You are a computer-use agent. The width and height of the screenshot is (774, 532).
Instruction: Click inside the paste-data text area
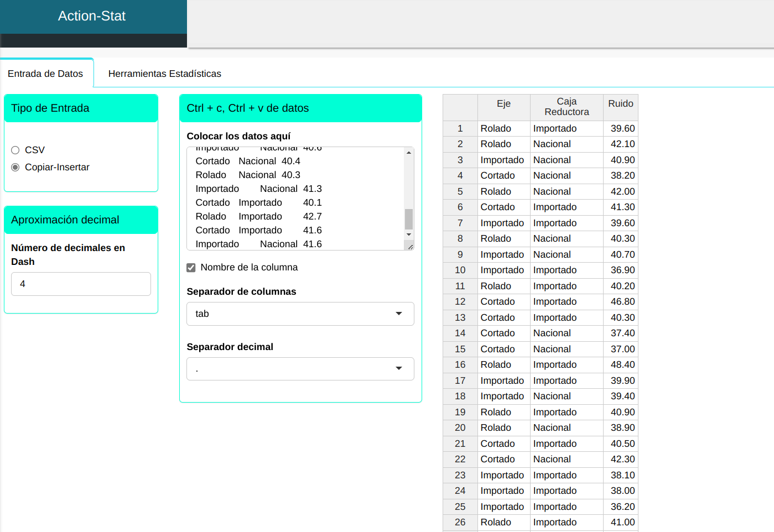point(293,199)
